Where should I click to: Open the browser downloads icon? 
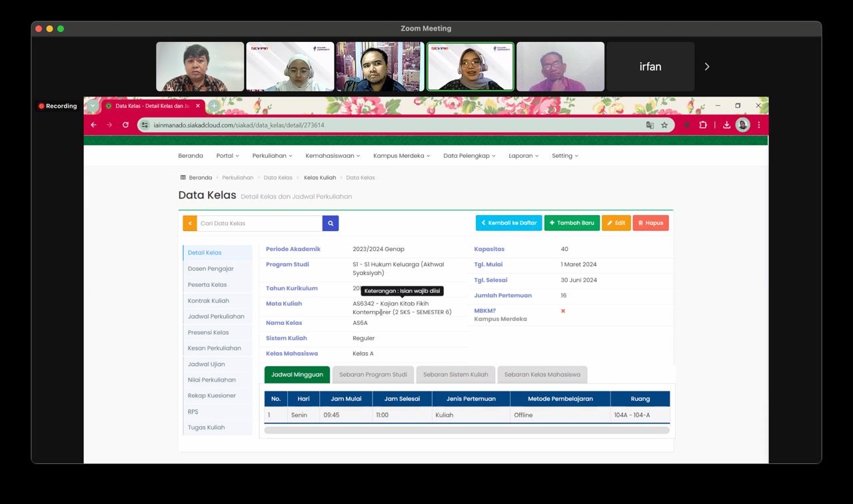(x=726, y=125)
